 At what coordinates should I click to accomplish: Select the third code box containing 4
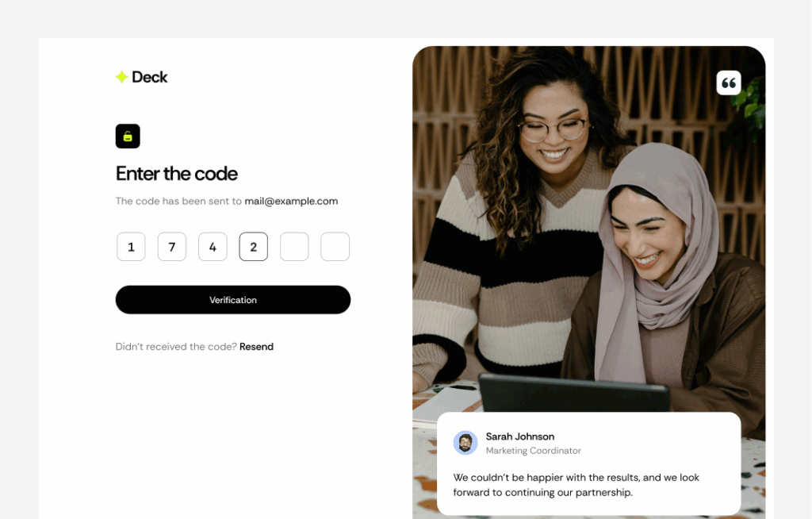[213, 247]
